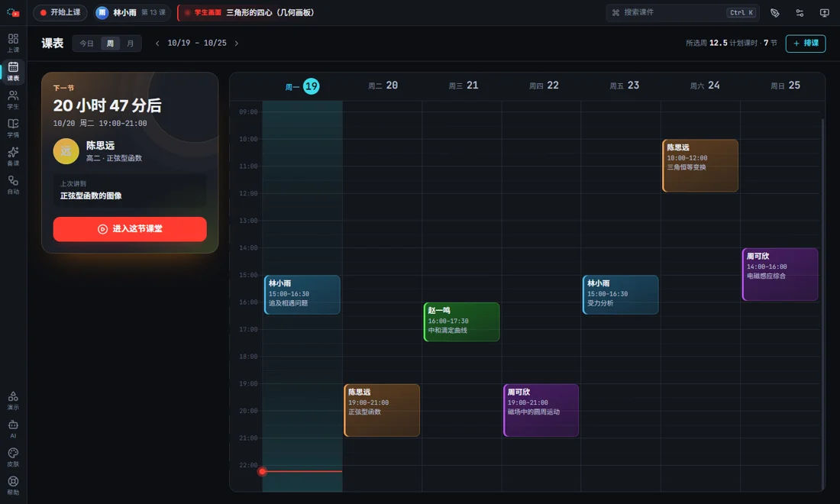
Task: Click the 正弦型函数的图像 last-covered topic
Action: (x=91, y=196)
